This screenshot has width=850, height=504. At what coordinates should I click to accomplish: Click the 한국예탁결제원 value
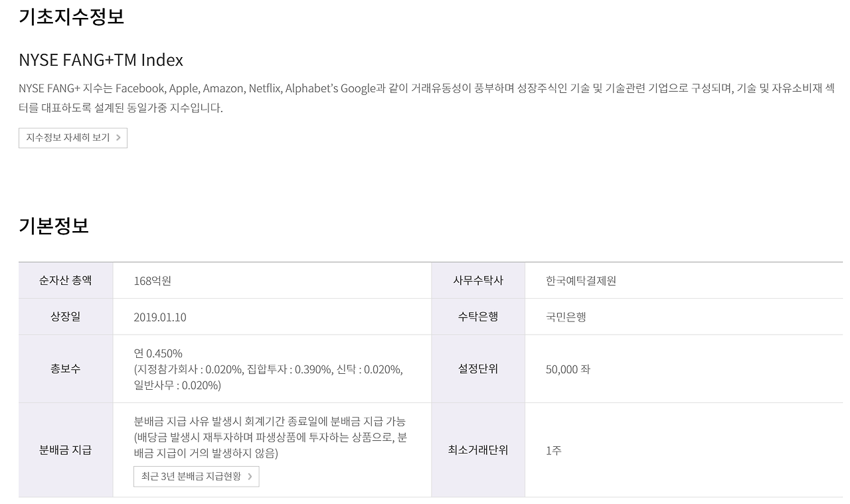pos(580,281)
